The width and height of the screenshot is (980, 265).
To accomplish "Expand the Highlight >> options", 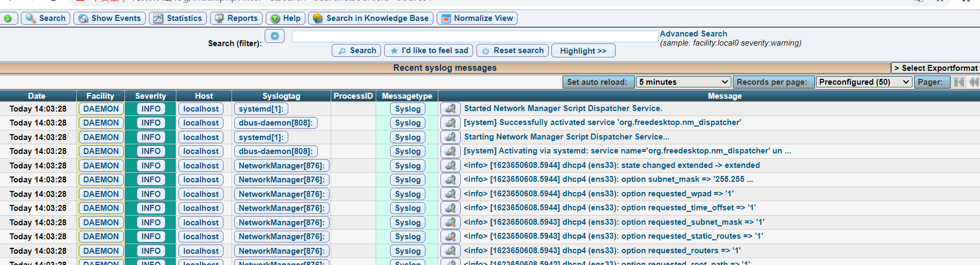I will tap(583, 50).
